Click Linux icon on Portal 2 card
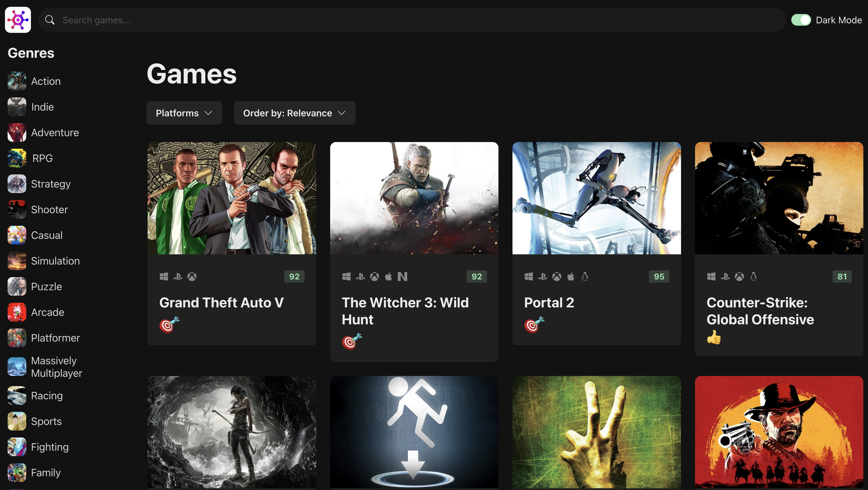The image size is (868, 490). click(585, 277)
